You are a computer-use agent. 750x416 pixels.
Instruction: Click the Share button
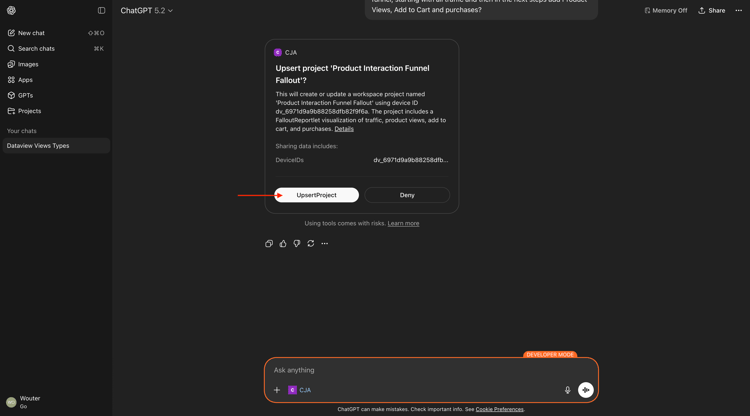click(x=711, y=11)
